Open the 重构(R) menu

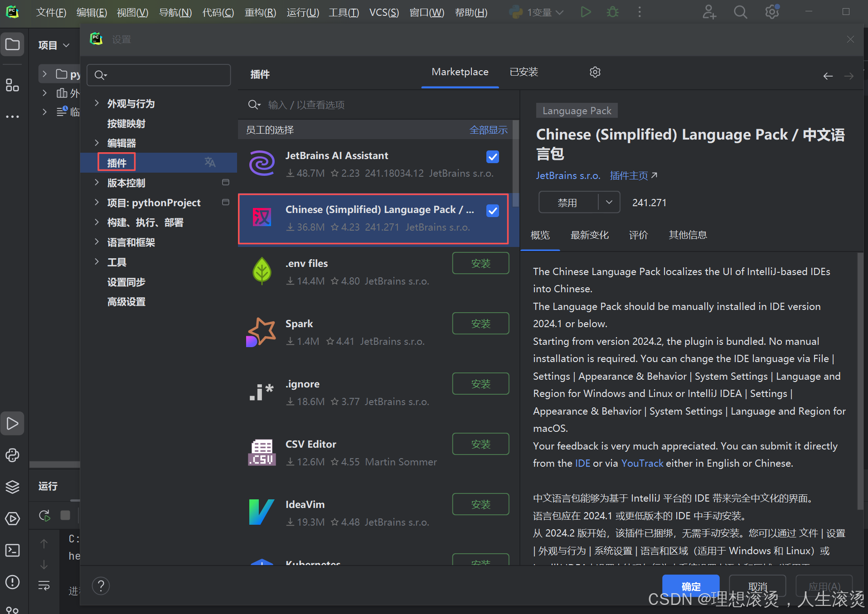(260, 12)
